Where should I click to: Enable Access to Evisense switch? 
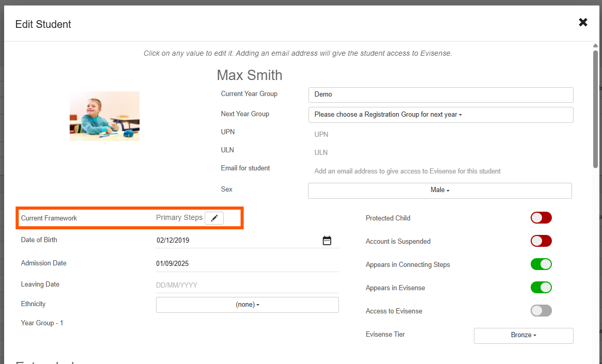point(541,311)
